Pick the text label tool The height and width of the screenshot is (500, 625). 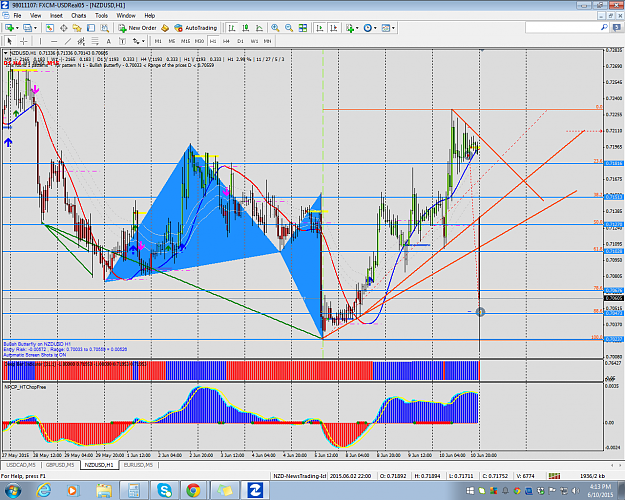coord(108,41)
